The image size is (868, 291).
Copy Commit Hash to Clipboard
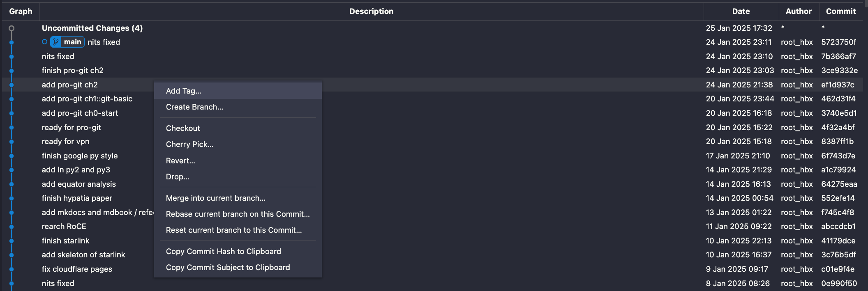click(223, 252)
